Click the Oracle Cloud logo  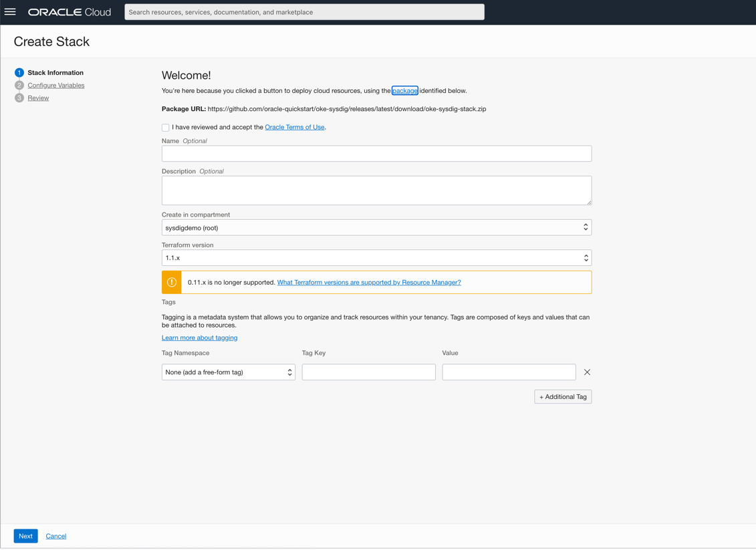tap(70, 12)
